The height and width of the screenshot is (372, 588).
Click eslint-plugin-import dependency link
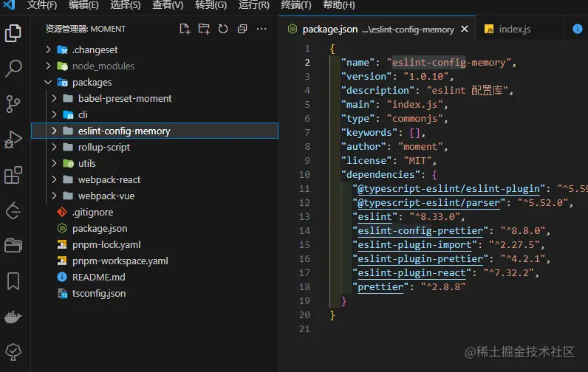414,244
